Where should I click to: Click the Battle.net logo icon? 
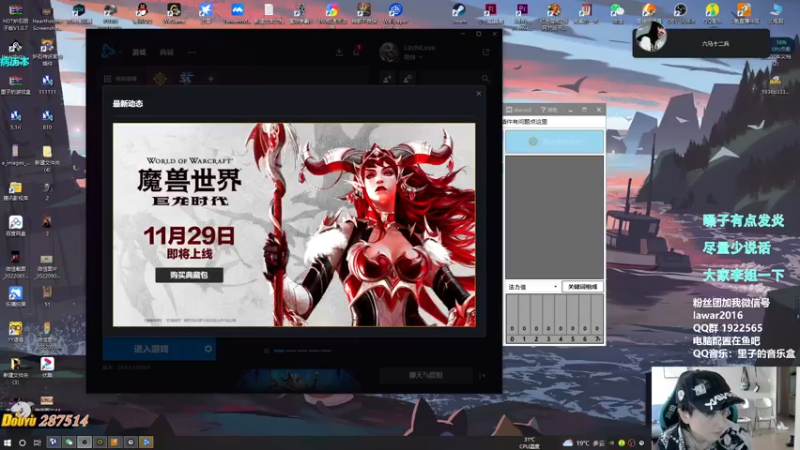coord(108,52)
